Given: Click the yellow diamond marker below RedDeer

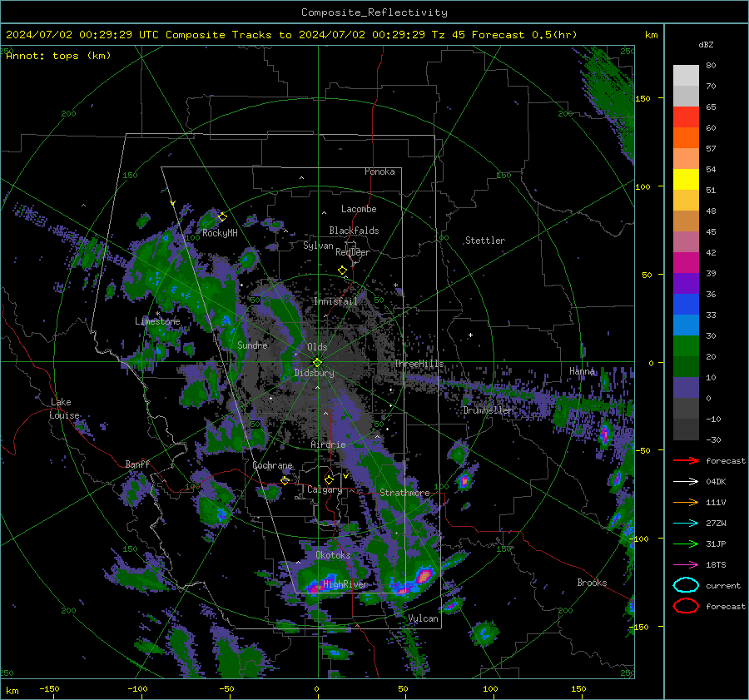Looking at the screenshot, I should 342,271.
